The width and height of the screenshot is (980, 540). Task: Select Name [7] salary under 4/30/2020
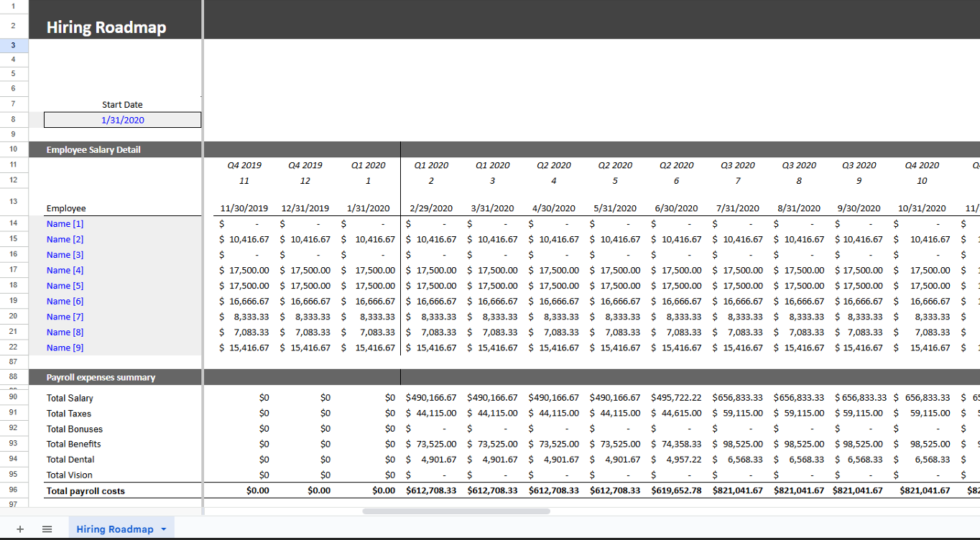[554, 317]
